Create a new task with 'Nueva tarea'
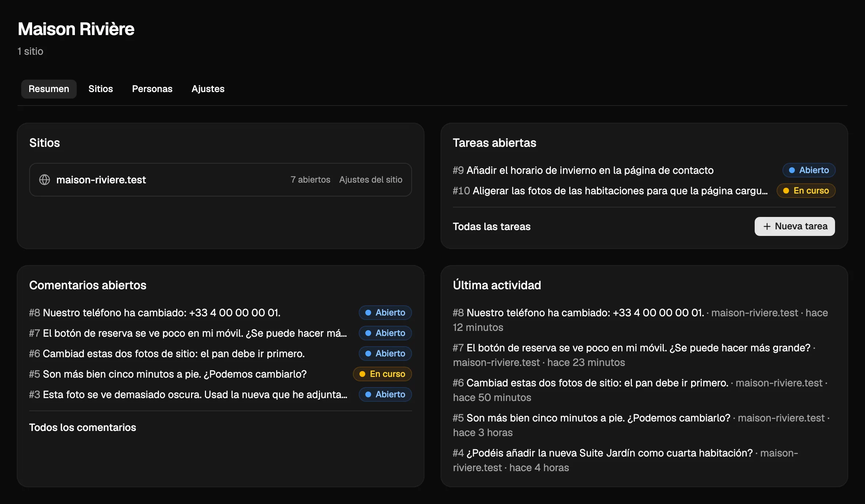This screenshot has width=865, height=504. coord(795,226)
